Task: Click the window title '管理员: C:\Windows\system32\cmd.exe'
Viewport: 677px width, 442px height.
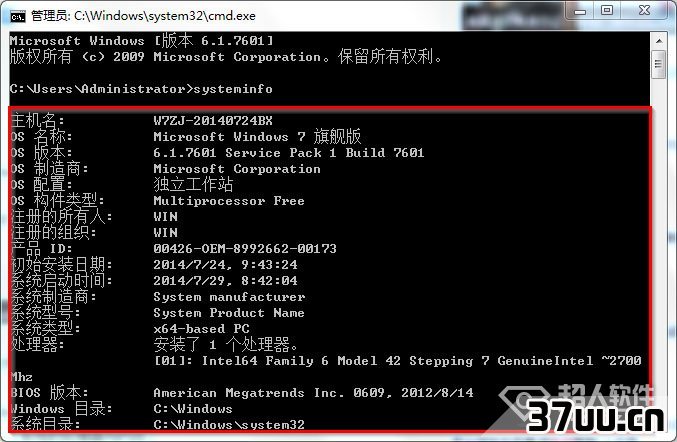Action: 143,16
